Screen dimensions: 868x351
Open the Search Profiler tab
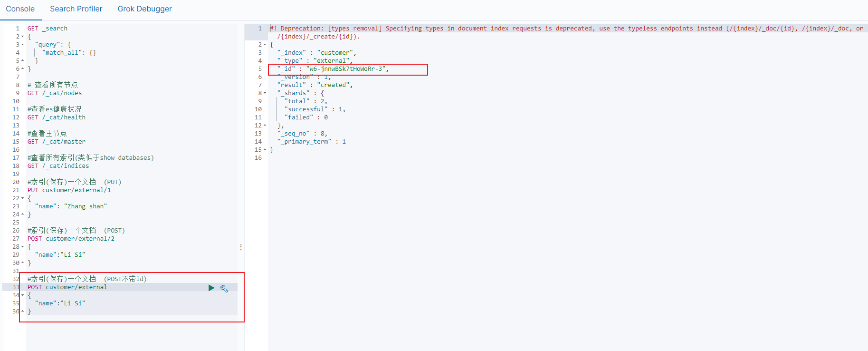tap(76, 9)
